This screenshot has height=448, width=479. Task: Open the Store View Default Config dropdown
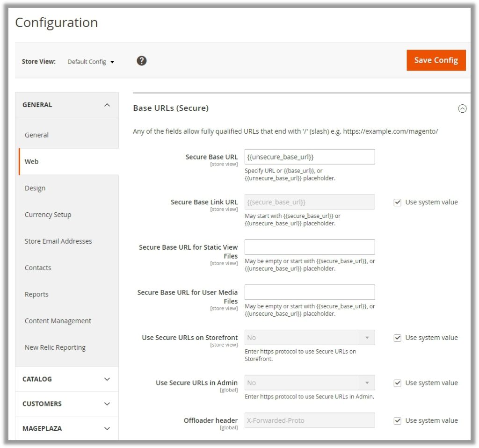click(x=91, y=62)
